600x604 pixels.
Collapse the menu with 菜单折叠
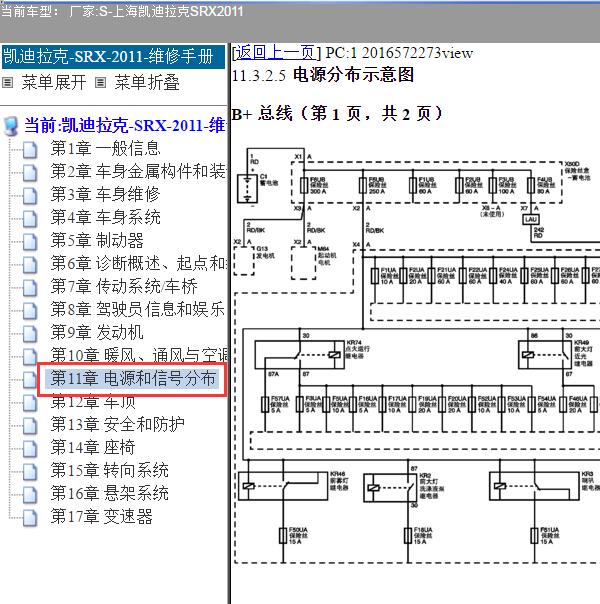tap(147, 82)
